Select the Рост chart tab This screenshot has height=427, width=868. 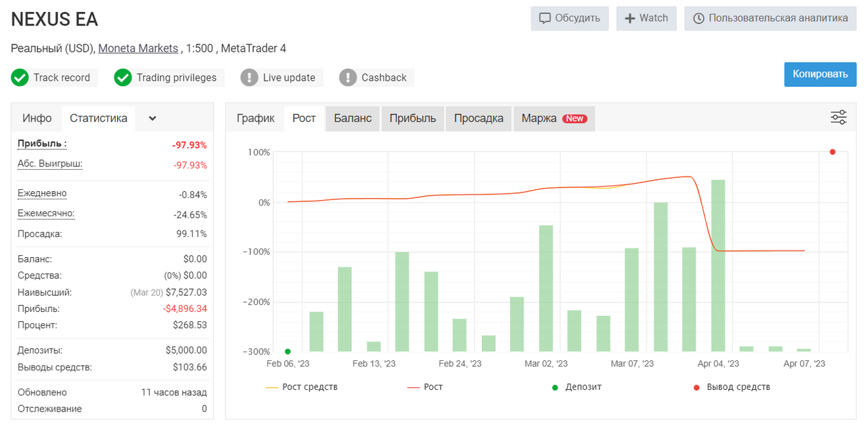click(x=304, y=118)
